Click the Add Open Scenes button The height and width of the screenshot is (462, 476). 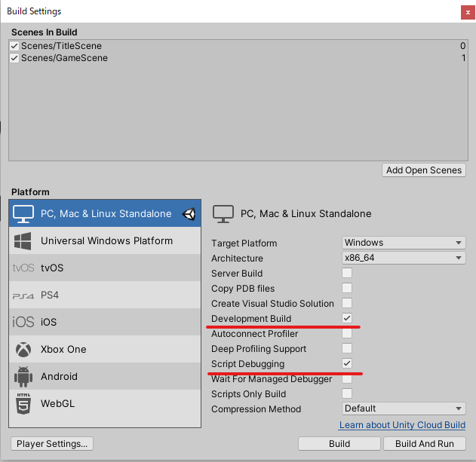[x=424, y=170]
